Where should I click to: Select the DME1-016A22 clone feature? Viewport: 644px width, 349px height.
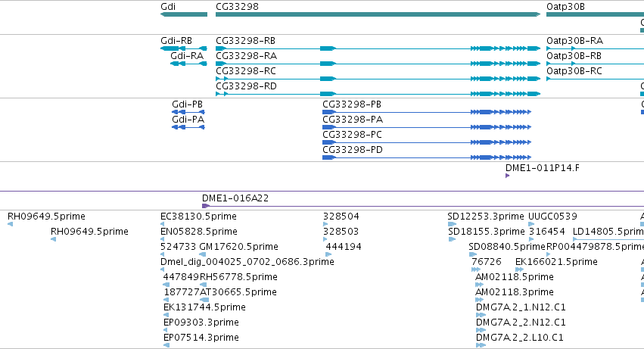point(235,198)
